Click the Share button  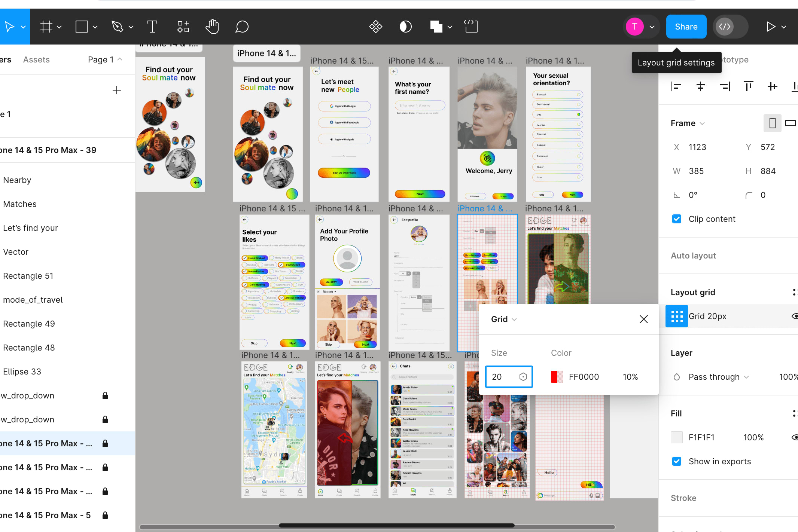tap(686, 27)
